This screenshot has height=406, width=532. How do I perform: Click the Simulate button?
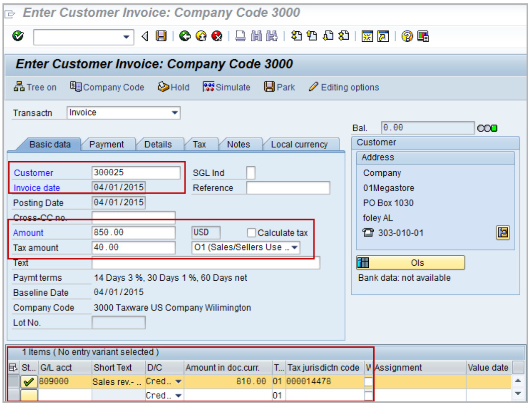click(227, 87)
